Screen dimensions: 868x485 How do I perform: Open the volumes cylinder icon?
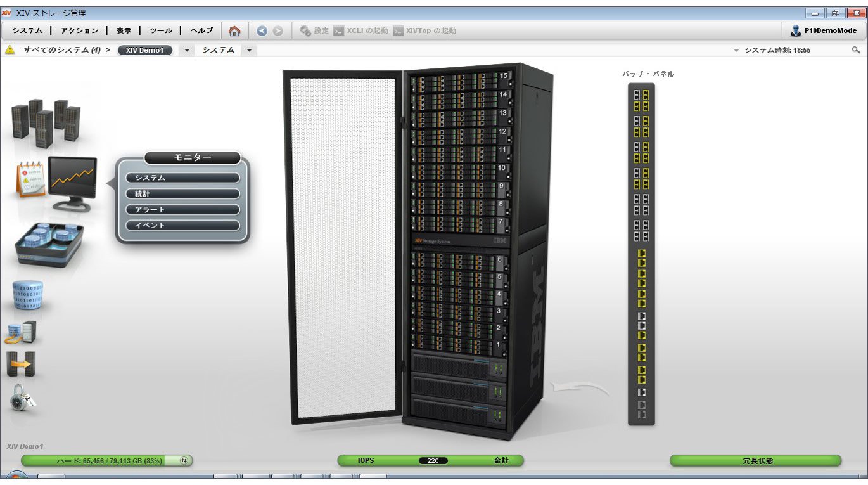pyautogui.click(x=27, y=295)
